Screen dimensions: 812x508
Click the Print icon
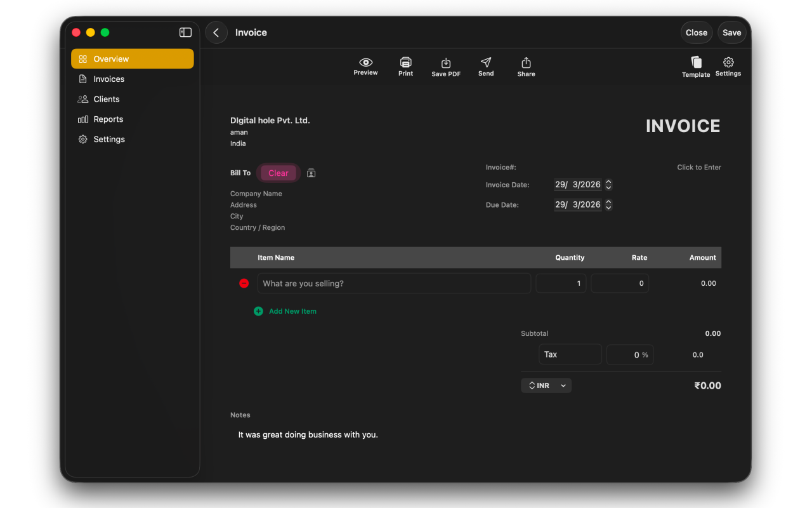(405, 62)
